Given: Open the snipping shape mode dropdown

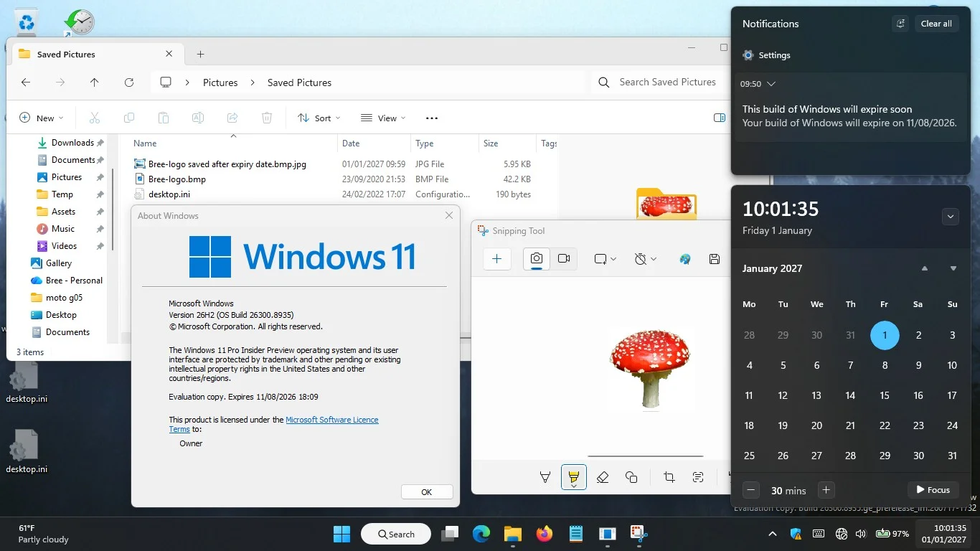Looking at the screenshot, I should [x=605, y=259].
